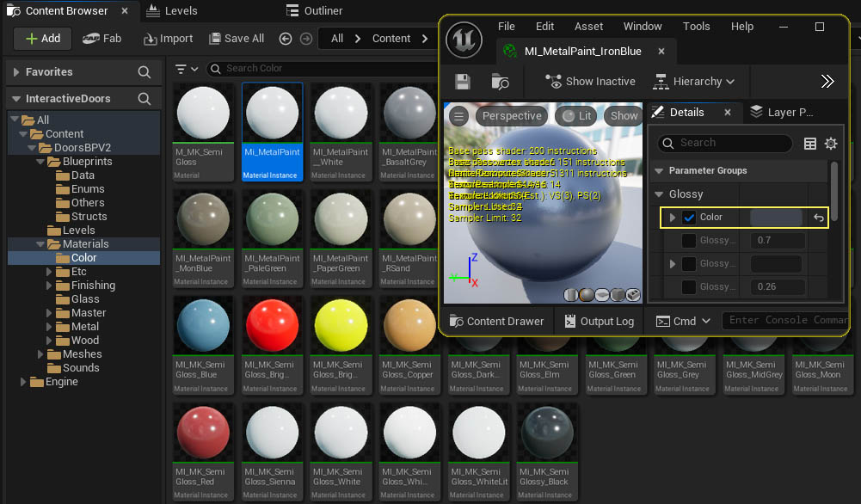Close the Details tab
The width and height of the screenshot is (861, 504).
[728, 112]
